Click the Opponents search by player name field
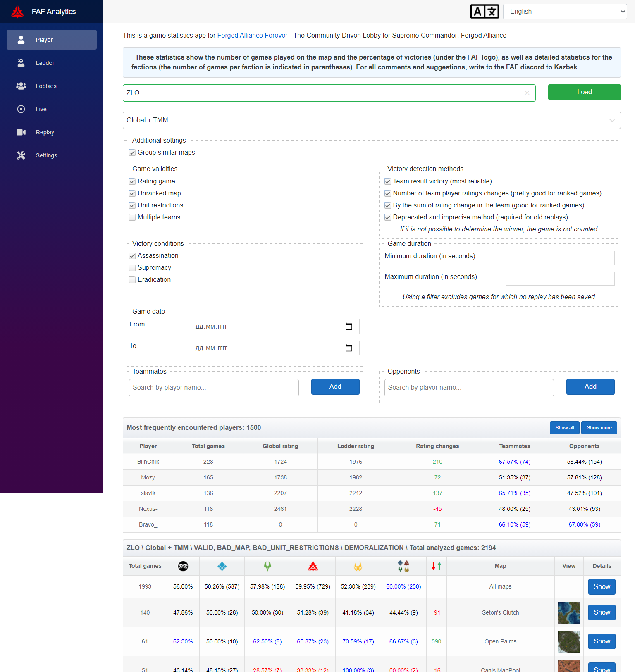This screenshot has height=672, width=635. tap(469, 388)
